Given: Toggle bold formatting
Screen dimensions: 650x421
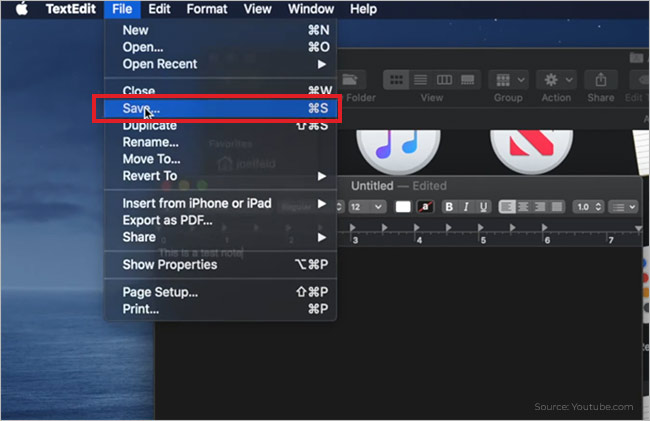Looking at the screenshot, I should (449, 207).
